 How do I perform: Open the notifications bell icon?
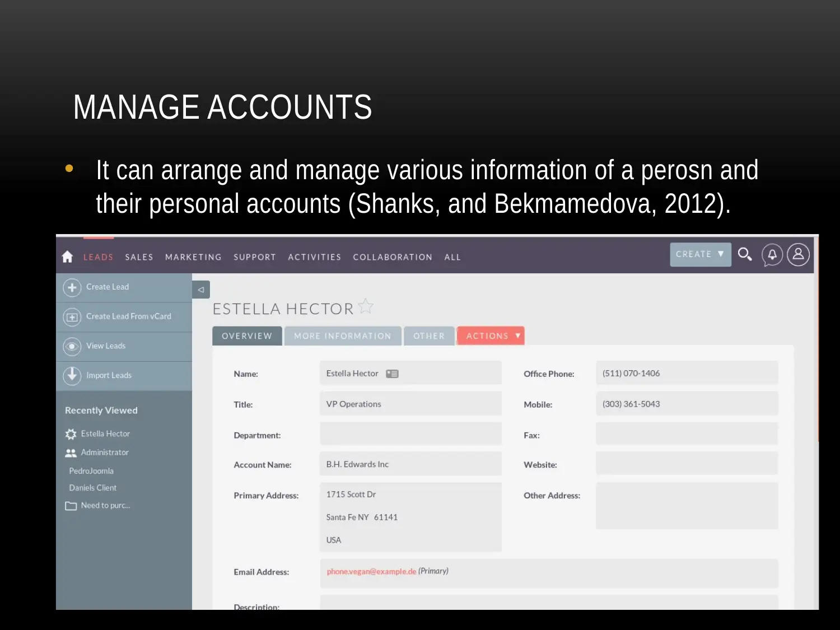click(x=772, y=255)
